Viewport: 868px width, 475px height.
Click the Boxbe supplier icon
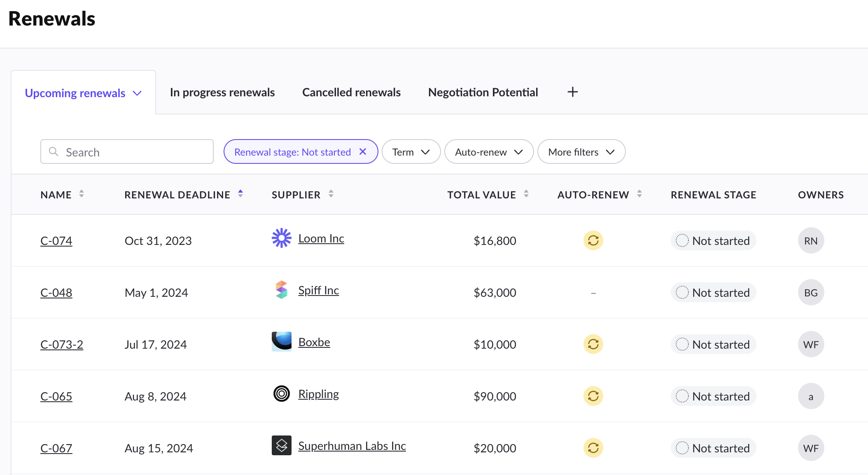[x=281, y=342]
